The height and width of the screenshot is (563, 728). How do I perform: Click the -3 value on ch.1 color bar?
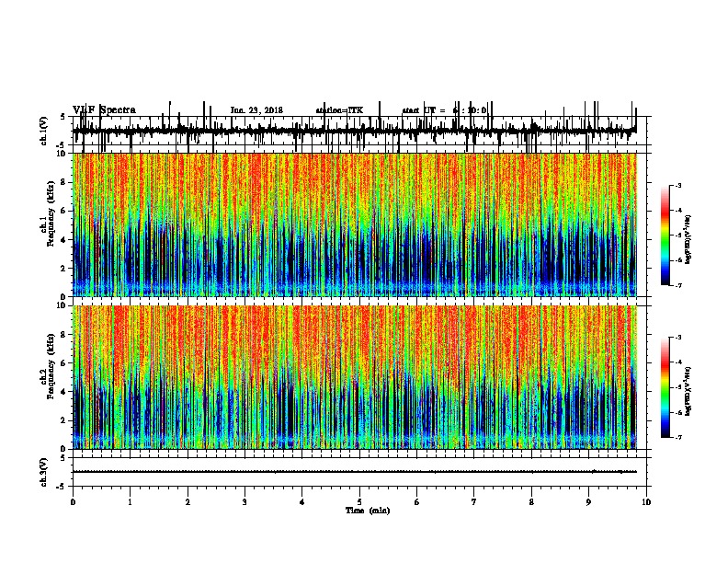[677, 185]
